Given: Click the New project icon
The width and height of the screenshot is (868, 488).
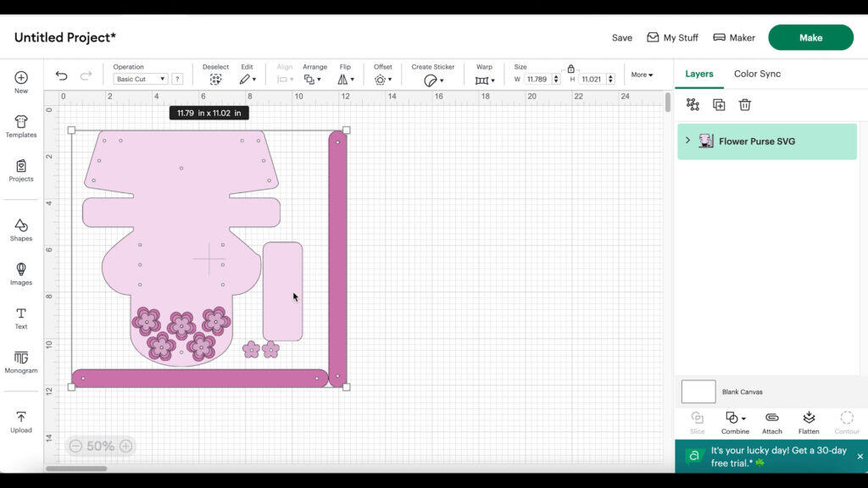Looking at the screenshot, I should 21,77.
